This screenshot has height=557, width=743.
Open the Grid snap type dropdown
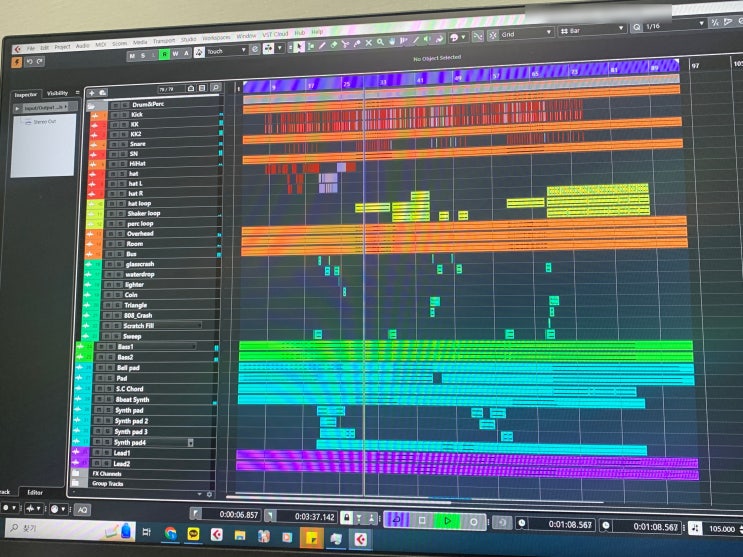526,34
